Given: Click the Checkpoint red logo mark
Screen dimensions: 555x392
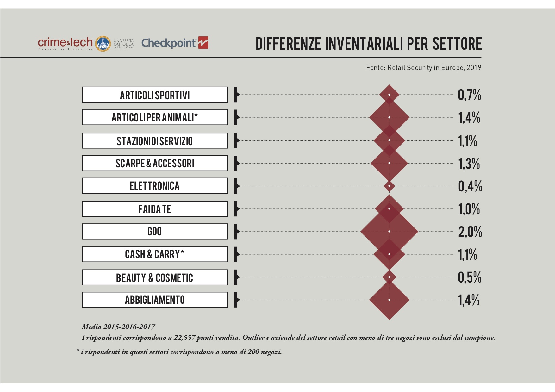Looking at the screenshot, I should (203, 43).
